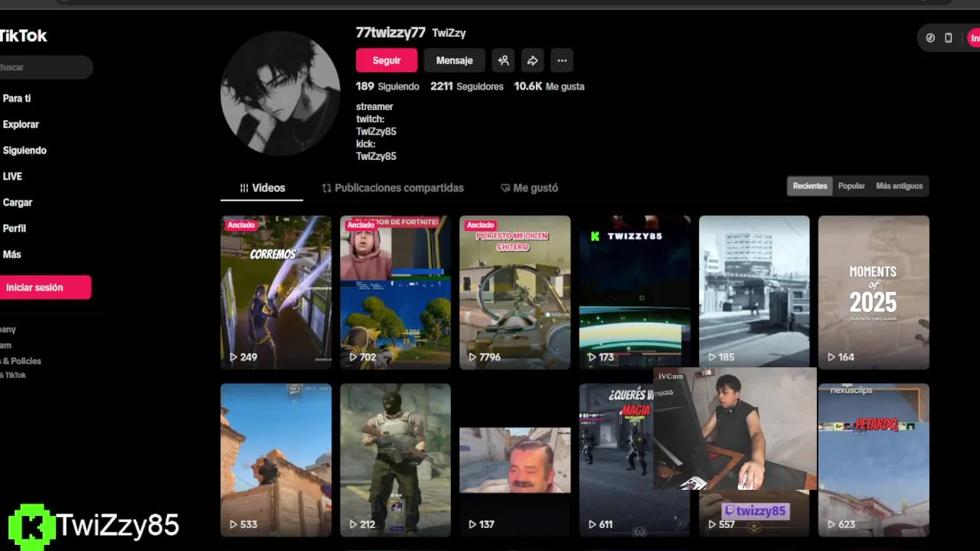Click the share arrow icon on the profile
The width and height of the screenshot is (980, 551).
pyautogui.click(x=532, y=60)
